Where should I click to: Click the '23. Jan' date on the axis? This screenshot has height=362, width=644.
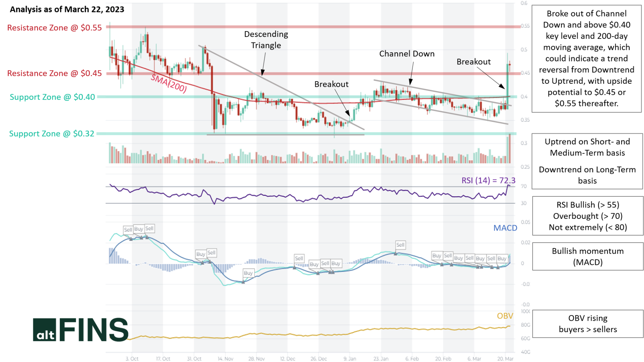[381, 359]
